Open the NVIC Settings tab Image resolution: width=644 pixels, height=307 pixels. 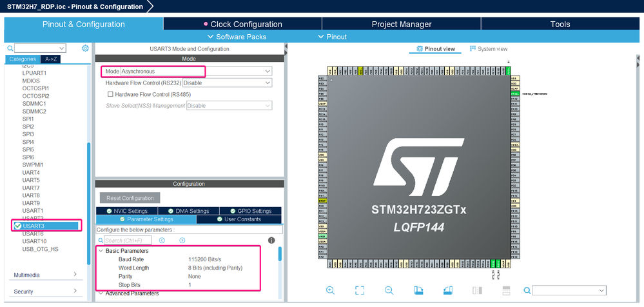(126, 211)
